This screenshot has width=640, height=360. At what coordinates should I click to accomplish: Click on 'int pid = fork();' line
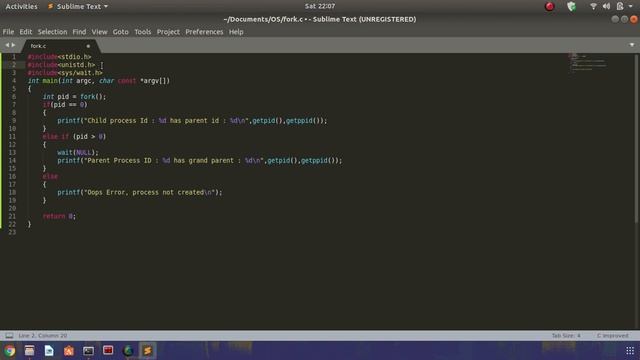74,97
